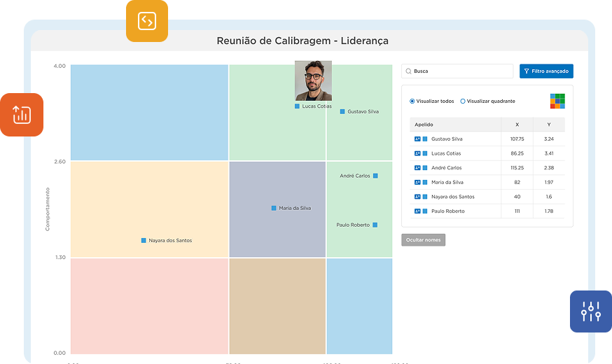Click Paulo Roberto's profile card icon
Image resolution: width=612 pixels, height=364 pixels.
(x=417, y=211)
